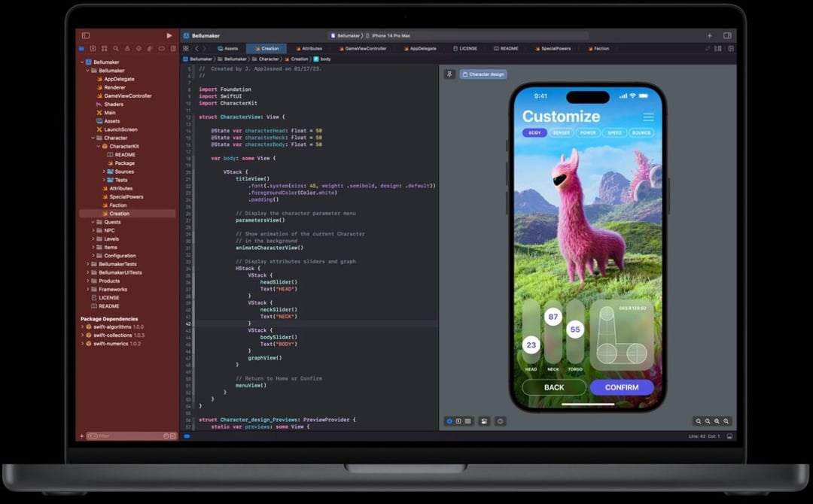Image resolution: width=813 pixels, height=504 pixels.
Task: Collapse the CharacterKit group
Action: (x=100, y=146)
